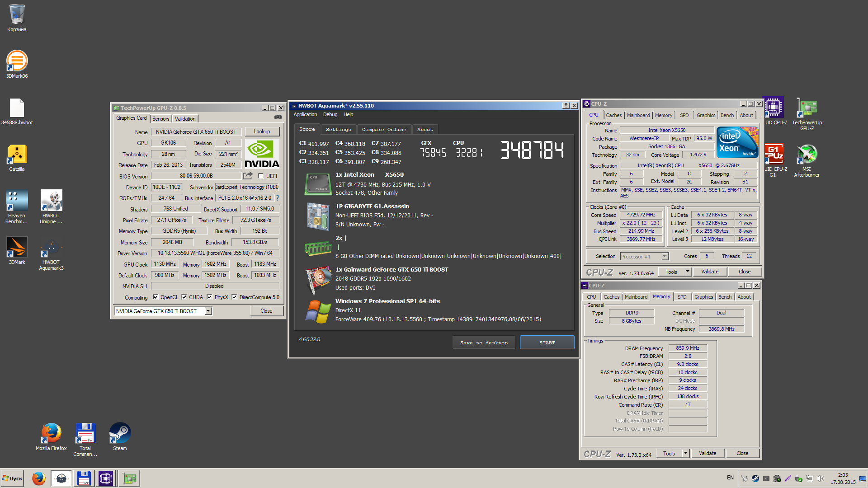Click the Save to desktop button
Viewport: 868px width, 488px height.
tap(484, 343)
